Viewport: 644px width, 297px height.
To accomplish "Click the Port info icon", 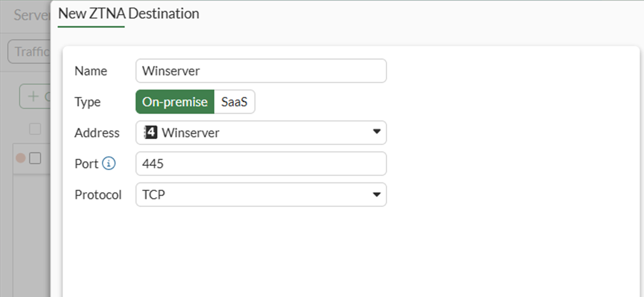I will tap(109, 164).
